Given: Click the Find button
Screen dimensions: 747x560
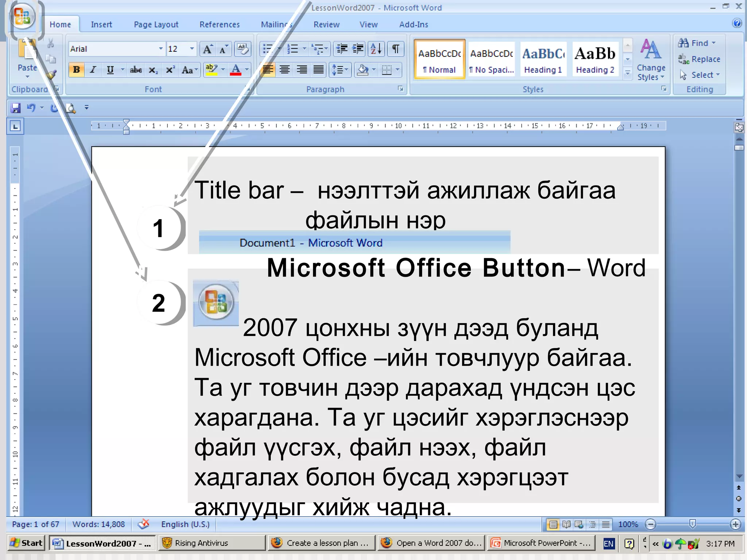Looking at the screenshot, I should click(697, 43).
